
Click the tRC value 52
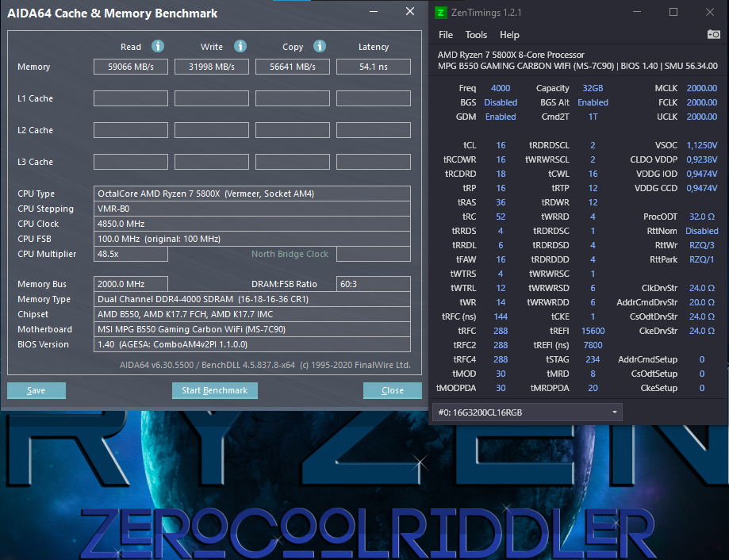(501, 217)
